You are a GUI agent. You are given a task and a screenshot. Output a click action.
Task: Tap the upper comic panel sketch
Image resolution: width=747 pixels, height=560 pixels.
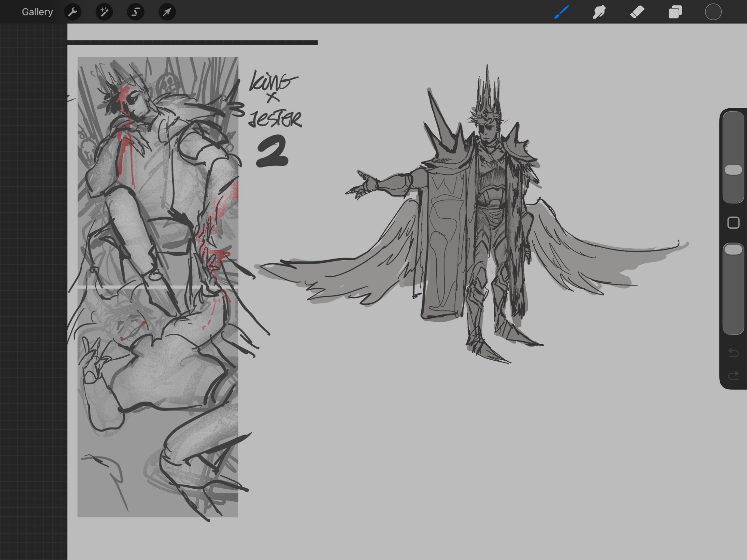[157, 172]
